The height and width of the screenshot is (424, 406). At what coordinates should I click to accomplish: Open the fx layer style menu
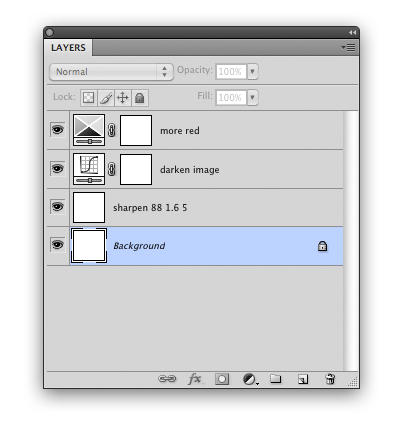coord(195,379)
